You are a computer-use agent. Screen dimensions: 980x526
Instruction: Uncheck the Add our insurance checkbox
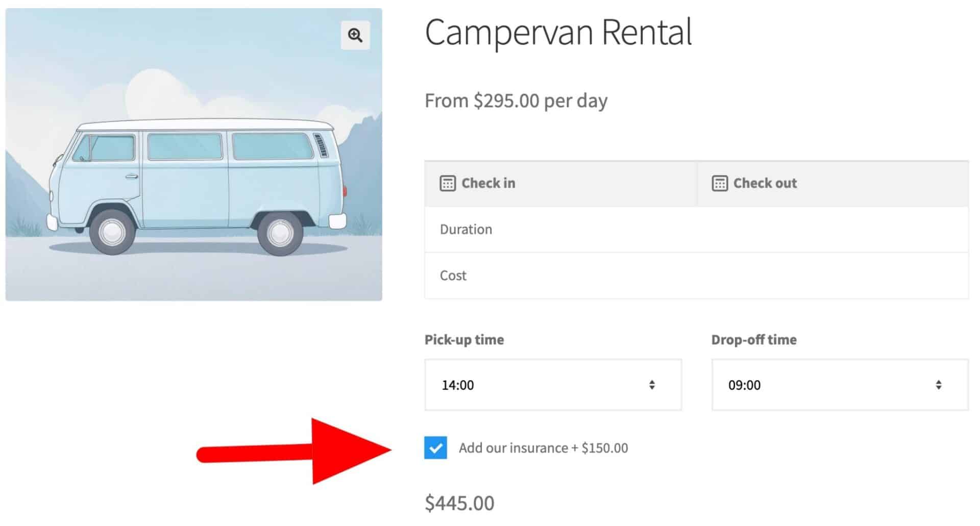[435, 448]
